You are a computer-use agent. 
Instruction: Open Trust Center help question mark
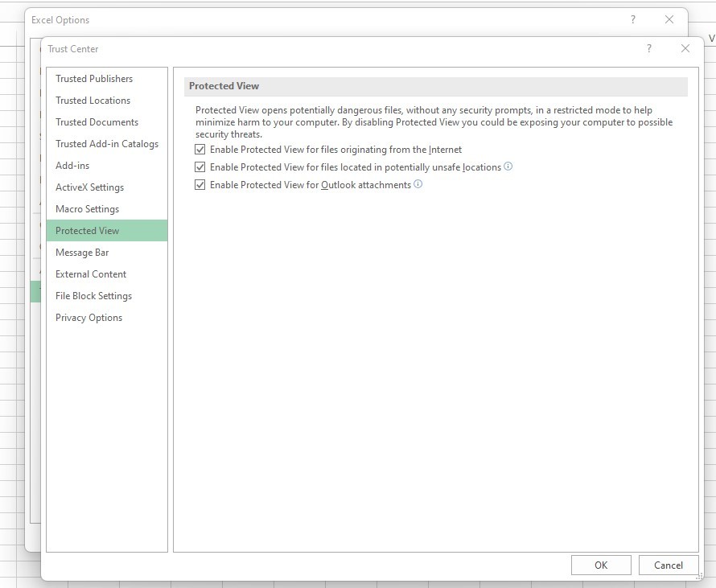pos(649,48)
